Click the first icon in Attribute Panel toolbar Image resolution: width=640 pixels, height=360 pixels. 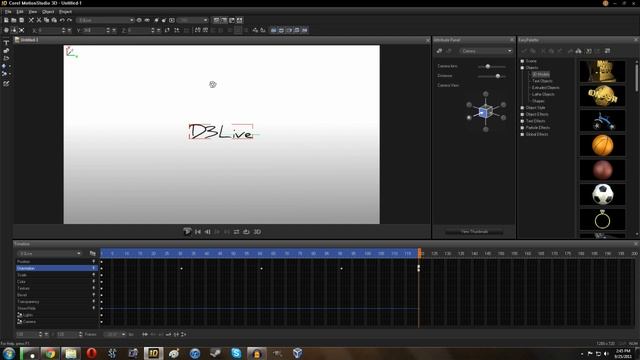pos(439,51)
